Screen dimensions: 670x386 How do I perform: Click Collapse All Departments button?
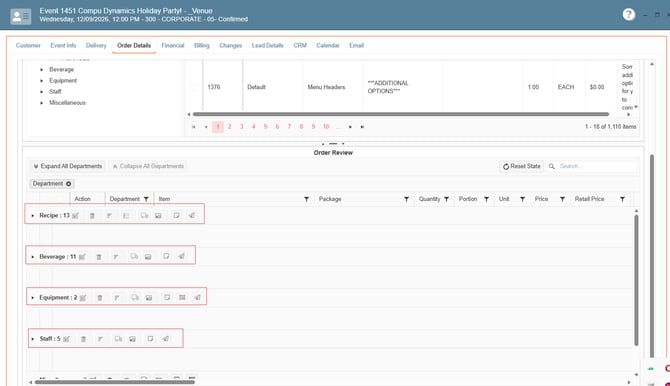(x=148, y=166)
